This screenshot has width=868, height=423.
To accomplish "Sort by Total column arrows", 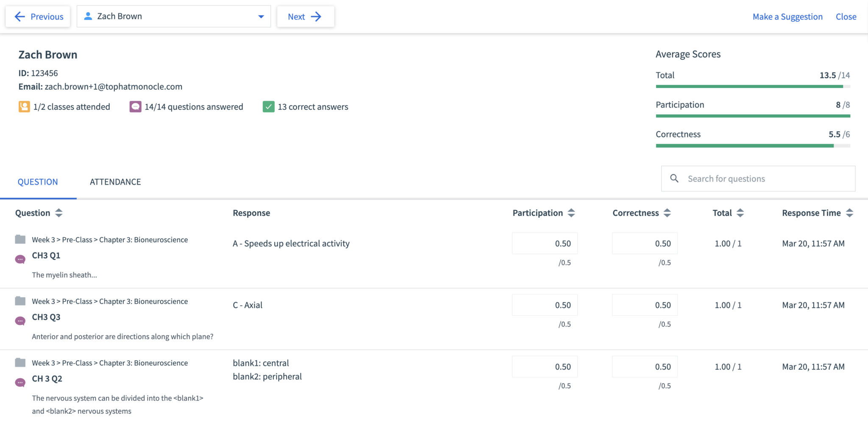I will 740,213.
